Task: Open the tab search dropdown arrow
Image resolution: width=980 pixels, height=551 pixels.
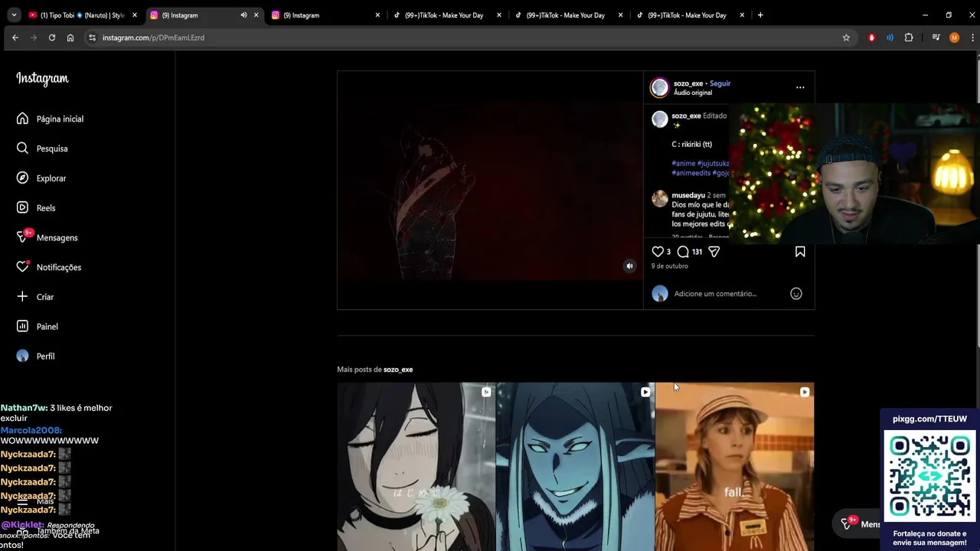Action: click(14, 15)
